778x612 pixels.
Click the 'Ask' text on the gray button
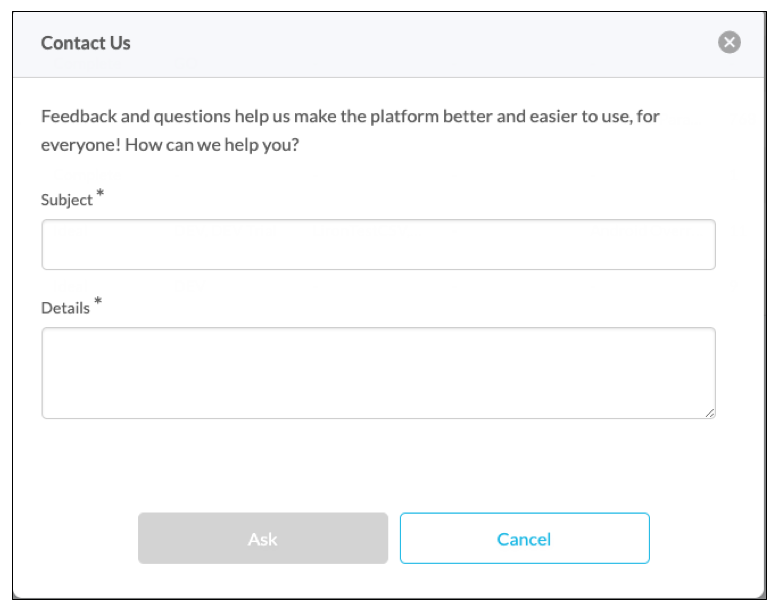pyautogui.click(x=262, y=539)
